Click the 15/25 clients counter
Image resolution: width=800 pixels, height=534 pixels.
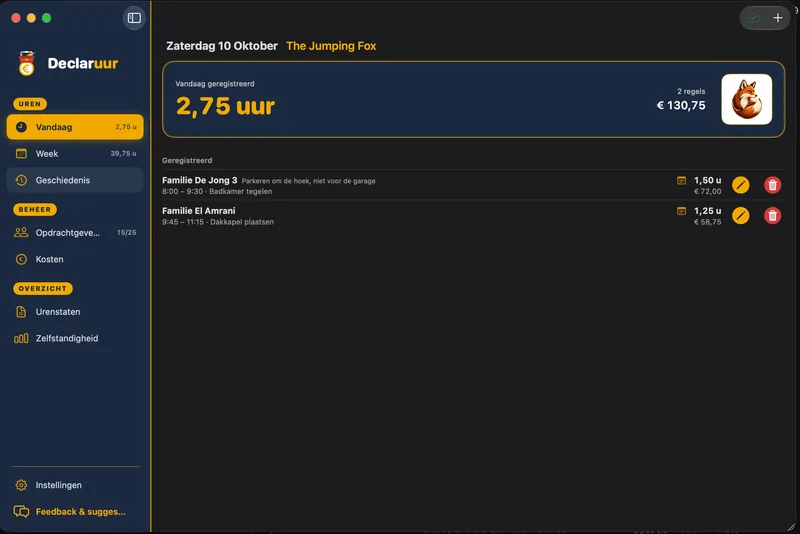pyautogui.click(x=127, y=233)
